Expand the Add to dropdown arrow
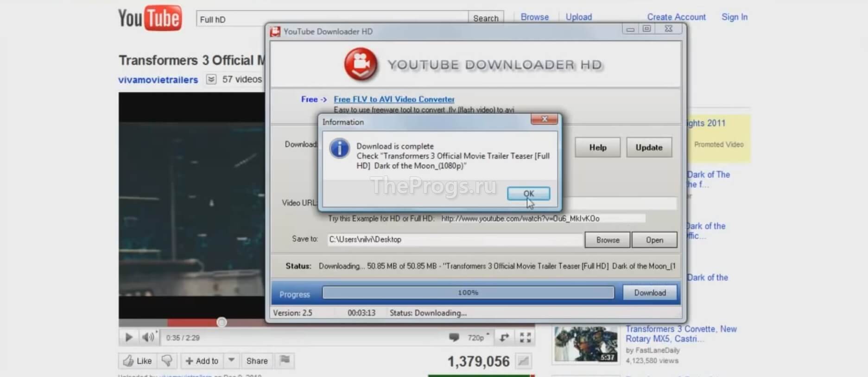 pos(231,360)
